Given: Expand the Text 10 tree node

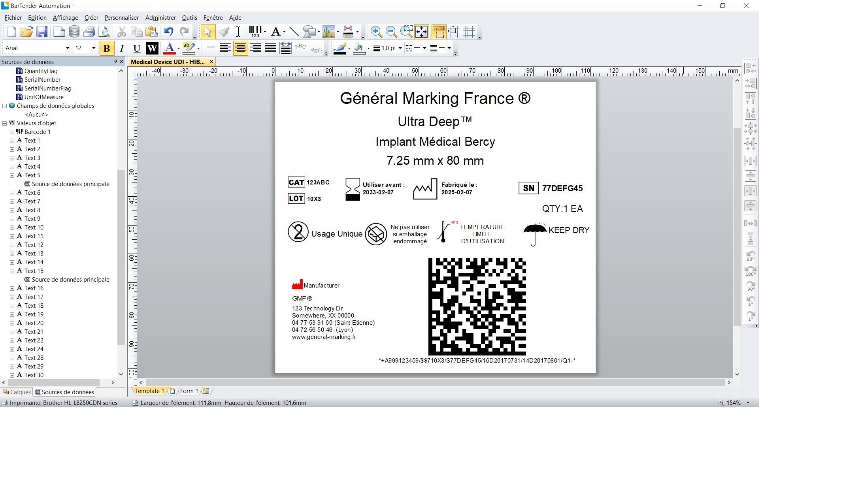Looking at the screenshot, I should click(12, 228).
